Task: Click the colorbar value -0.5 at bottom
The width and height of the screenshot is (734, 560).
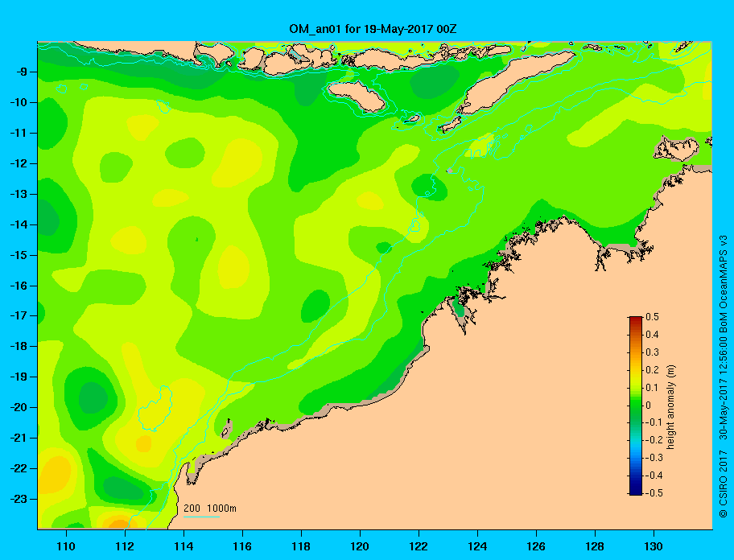Action: click(654, 493)
